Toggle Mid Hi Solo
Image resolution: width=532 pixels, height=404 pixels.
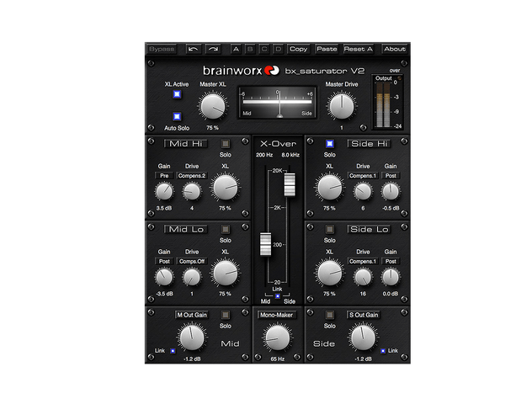pyautogui.click(x=226, y=144)
